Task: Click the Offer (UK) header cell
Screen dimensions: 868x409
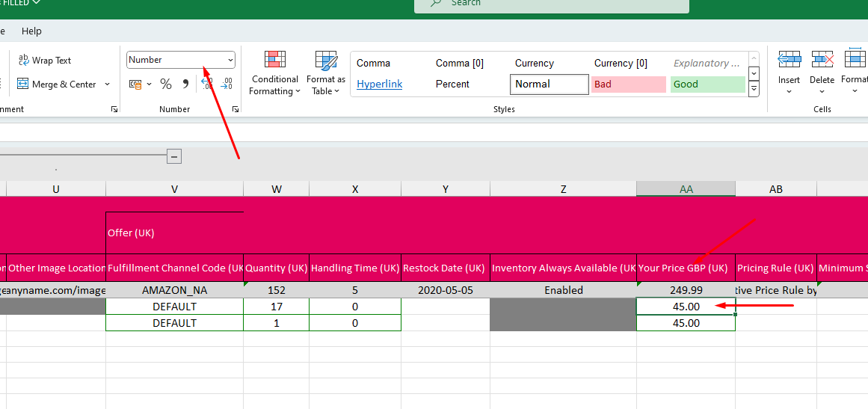Action: click(174, 233)
